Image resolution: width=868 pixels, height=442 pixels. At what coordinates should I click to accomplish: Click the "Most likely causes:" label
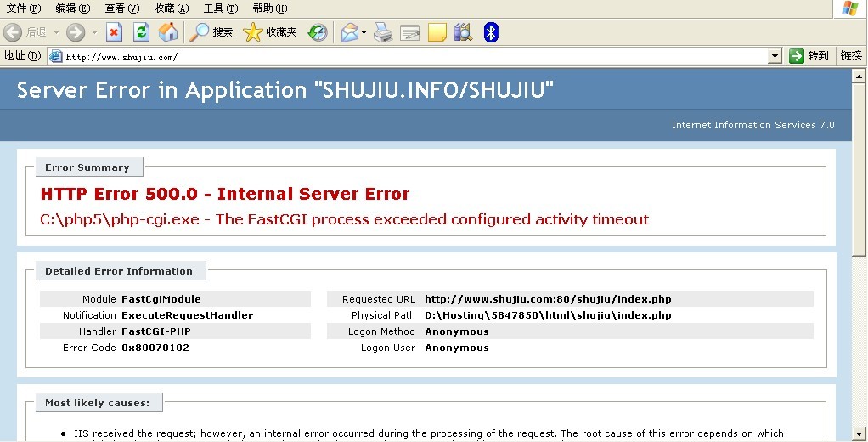[98, 403]
